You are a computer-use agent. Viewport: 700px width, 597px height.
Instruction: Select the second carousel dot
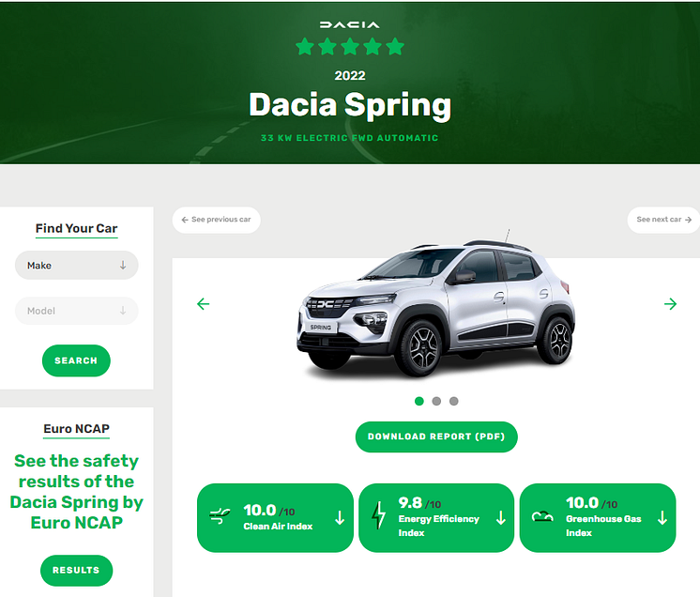[x=436, y=401]
